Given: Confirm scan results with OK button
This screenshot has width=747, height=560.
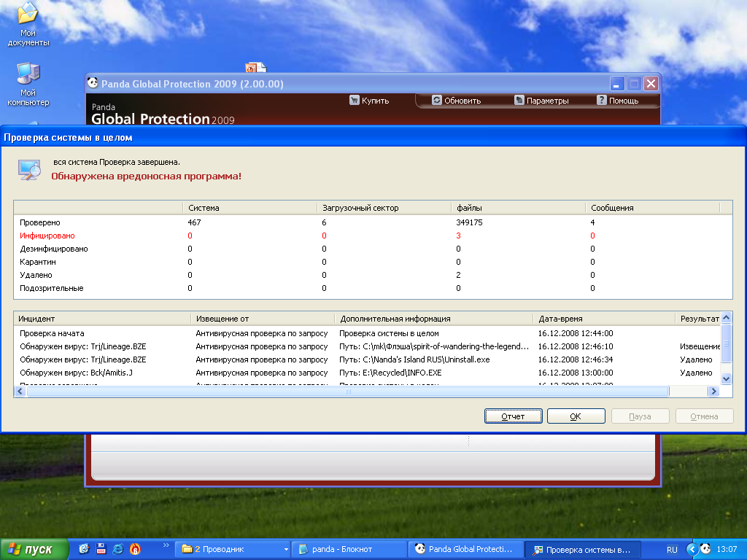Looking at the screenshot, I should click(x=576, y=416).
